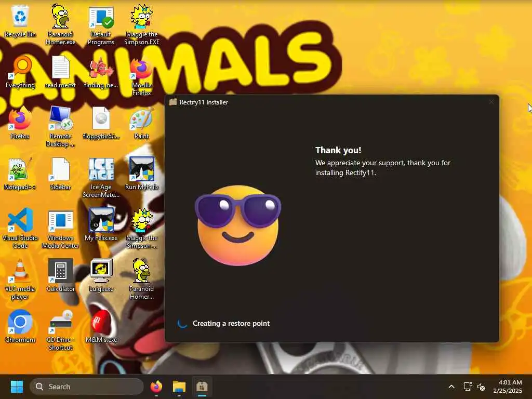Select the floppybird file icon
The width and height of the screenshot is (532, 399).
coord(101,123)
